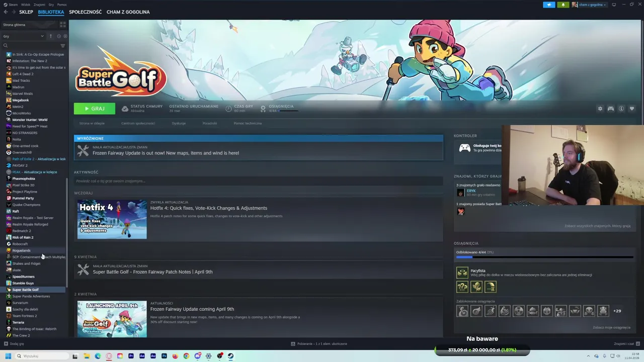Open the achievements gear icon in game bar
Viewport: 644px width, 362px height.
[x=263, y=109]
